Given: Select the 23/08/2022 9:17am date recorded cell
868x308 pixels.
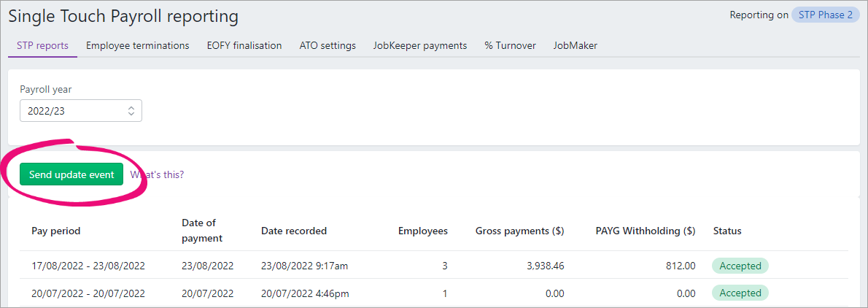Looking at the screenshot, I should click(304, 266).
